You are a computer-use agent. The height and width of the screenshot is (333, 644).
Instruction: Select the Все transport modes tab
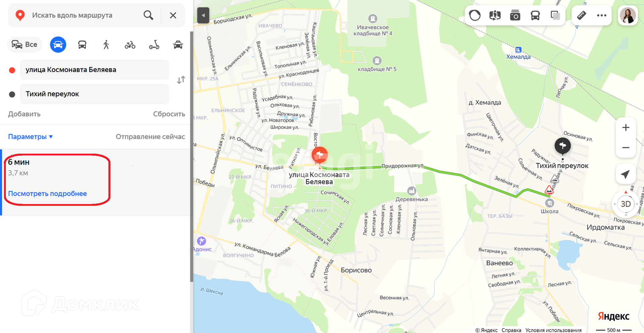point(24,45)
